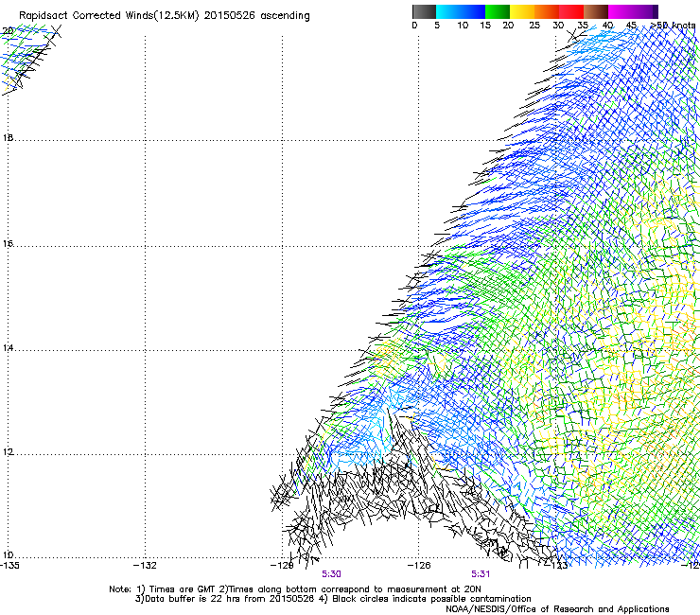Image resolution: width=700 pixels, height=615 pixels.
Task: Click the green 15-20 knots legend segment
Action: tap(498, 11)
